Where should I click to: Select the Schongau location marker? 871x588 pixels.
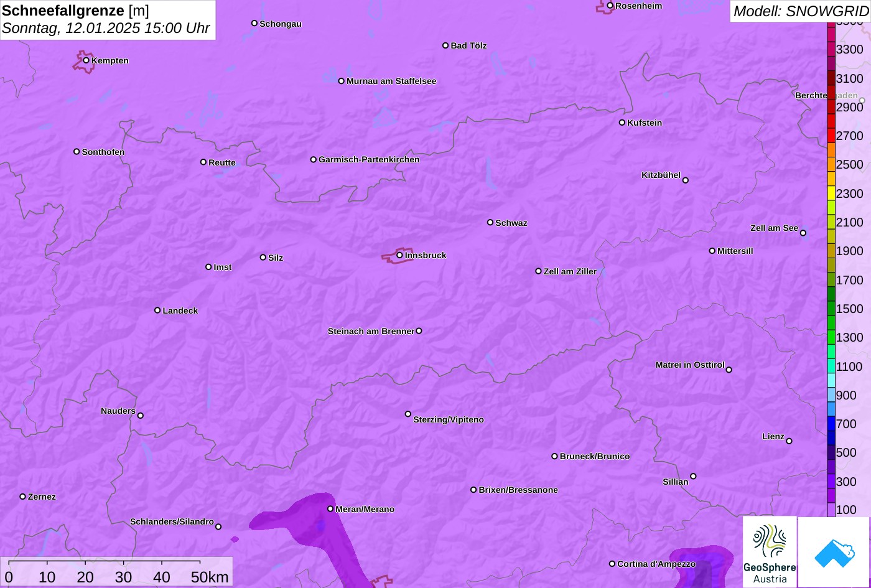pos(254,23)
